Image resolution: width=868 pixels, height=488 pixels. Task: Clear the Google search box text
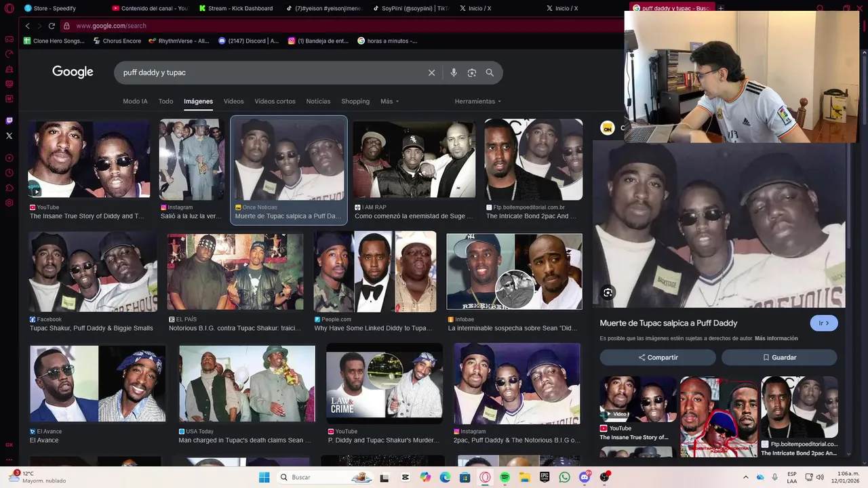pos(431,73)
